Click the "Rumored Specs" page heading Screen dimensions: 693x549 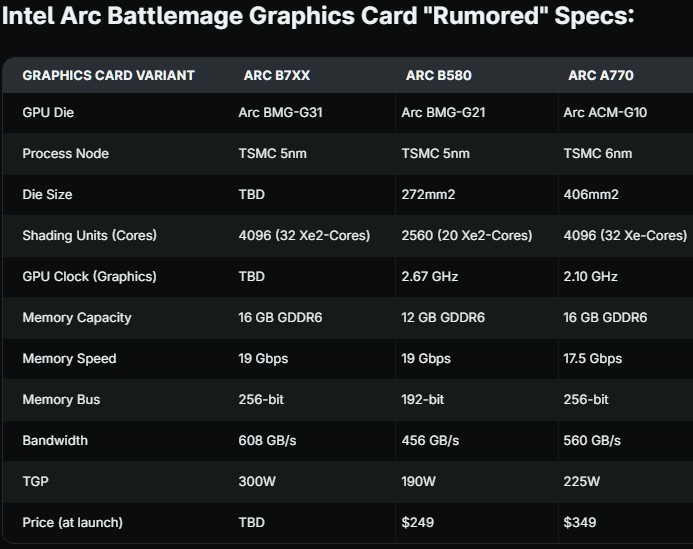coord(318,17)
